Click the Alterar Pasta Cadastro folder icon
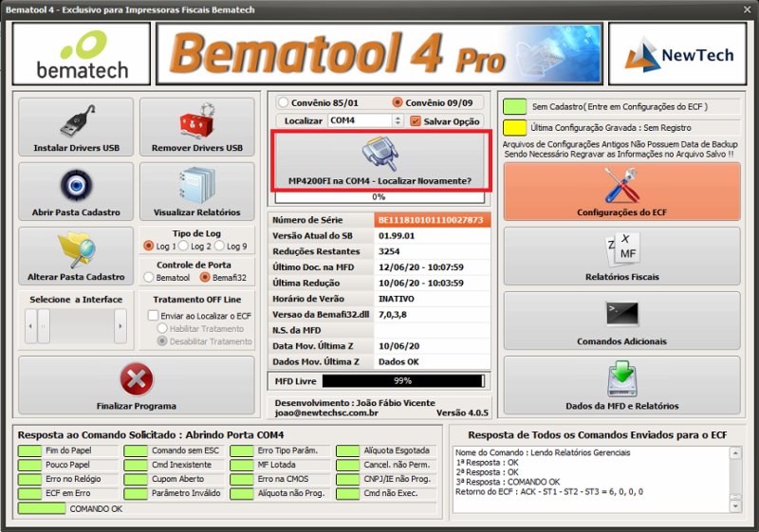 (x=76, y=249)
